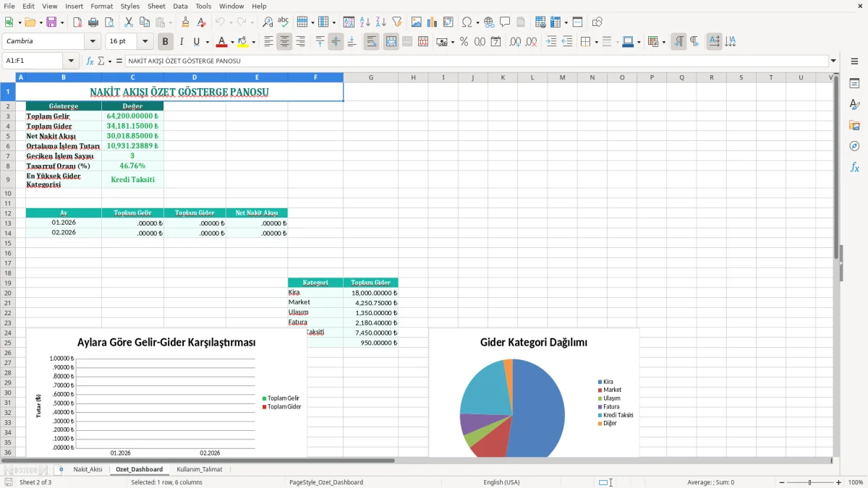Zoom in with the plus button
Viewport: 868px width, 488px height.
839,482
